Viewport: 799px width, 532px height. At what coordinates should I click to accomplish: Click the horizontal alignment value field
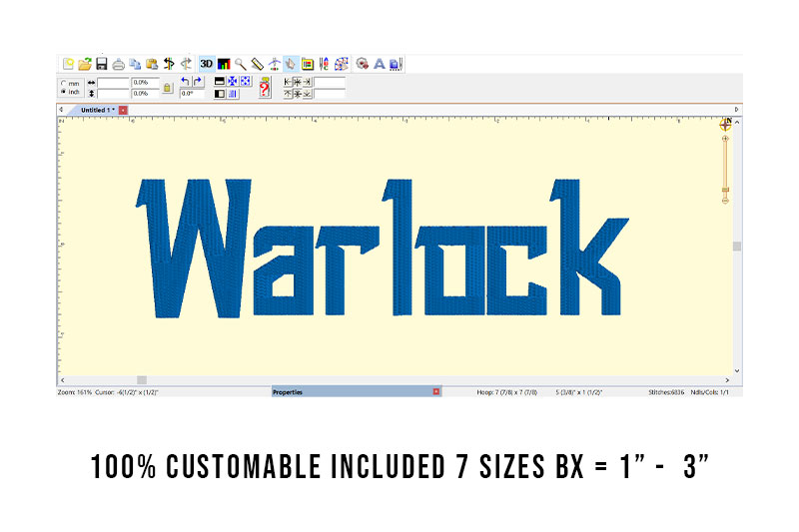coord(330,82)
